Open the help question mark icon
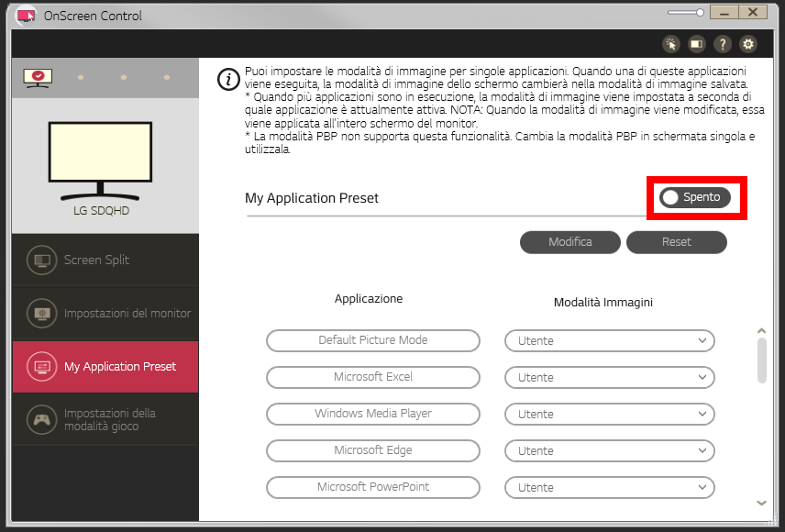The width and height of the screenshot is (785, 532). 723,44
